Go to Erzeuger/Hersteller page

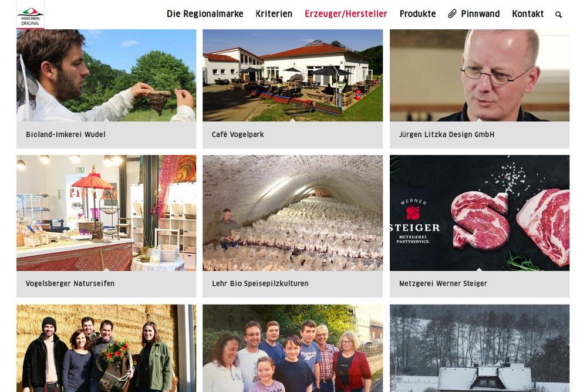point(346,14)
